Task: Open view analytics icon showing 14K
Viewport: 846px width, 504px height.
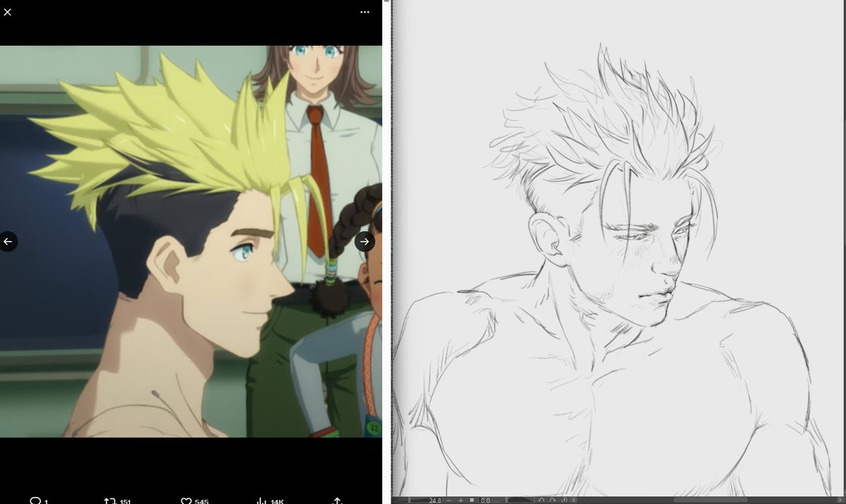Action: click(262, 500)
